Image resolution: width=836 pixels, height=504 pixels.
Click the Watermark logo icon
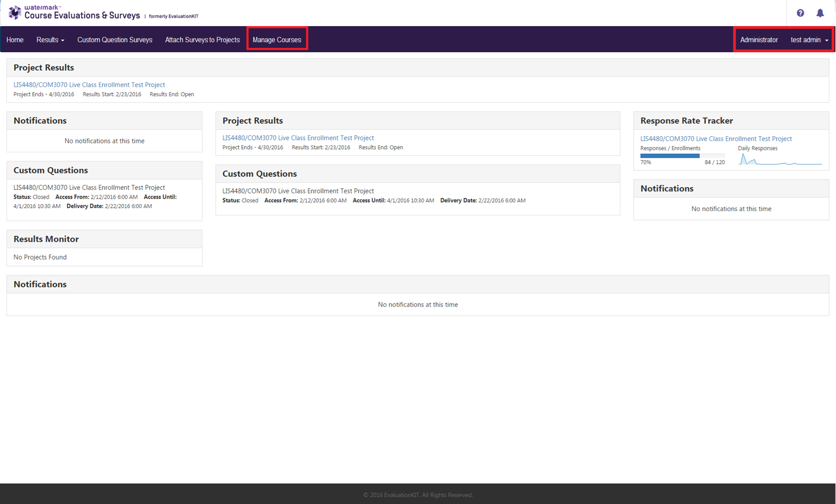[15, 13]
